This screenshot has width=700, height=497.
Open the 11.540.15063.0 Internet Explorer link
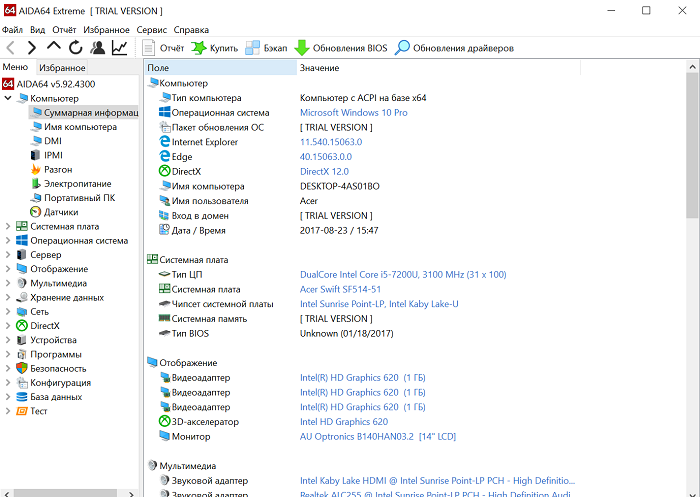coord(331,142)
